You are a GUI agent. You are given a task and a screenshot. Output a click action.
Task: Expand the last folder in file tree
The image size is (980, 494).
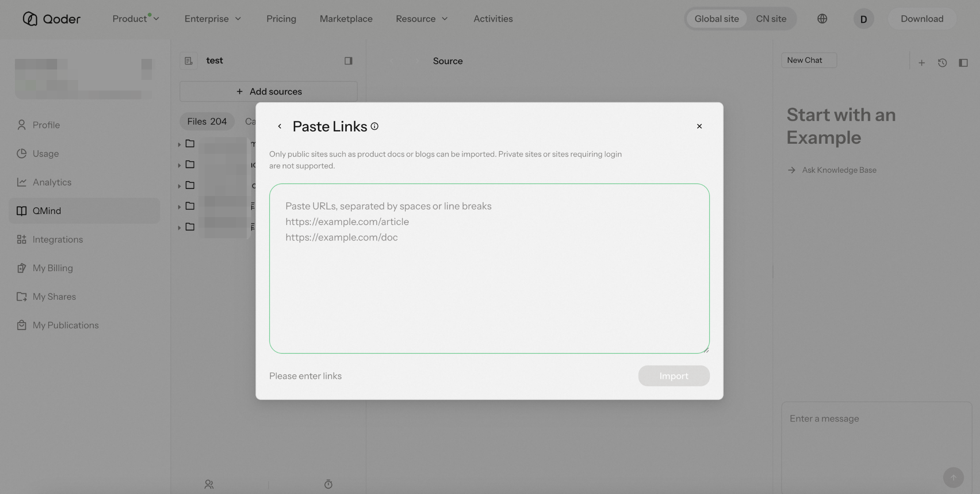pyautogui.click(x=179, y=228)
